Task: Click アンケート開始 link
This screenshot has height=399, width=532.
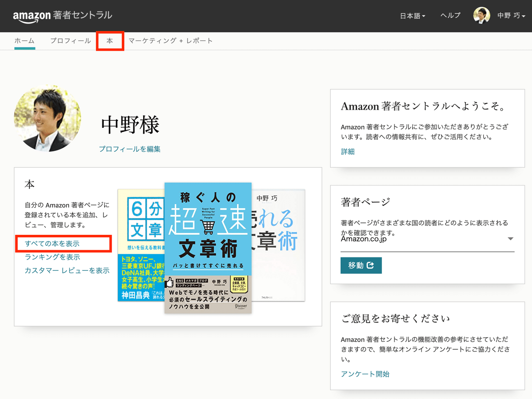Action: click(365, 374)
